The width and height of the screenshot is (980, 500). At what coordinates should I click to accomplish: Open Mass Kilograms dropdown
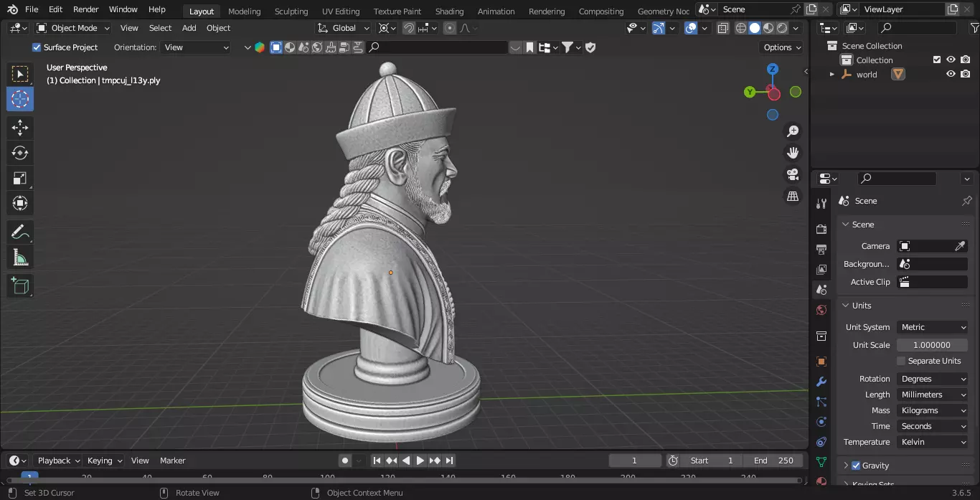[932, 410]
